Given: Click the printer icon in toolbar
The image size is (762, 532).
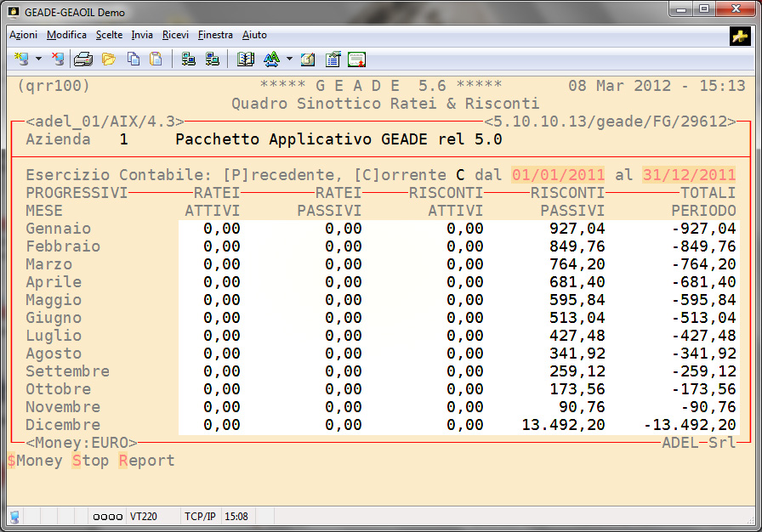Looking at the screenshot, I should (x=83, y=59).
